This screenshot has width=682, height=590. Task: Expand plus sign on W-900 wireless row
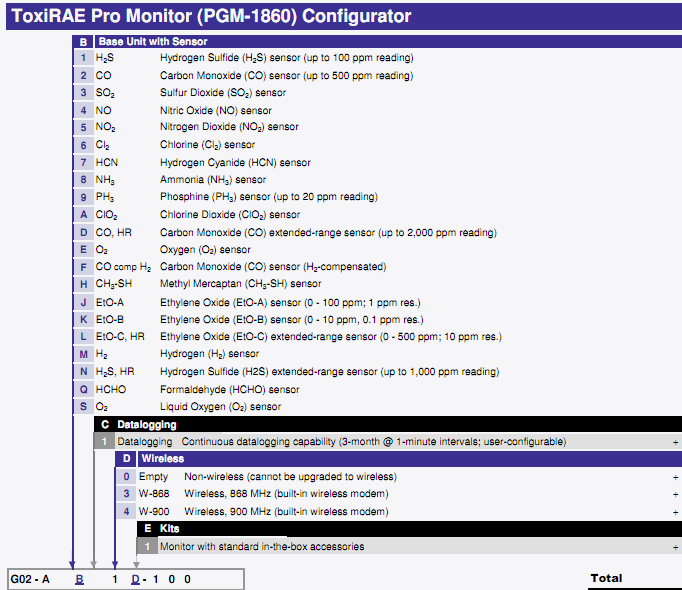(675, 512)
